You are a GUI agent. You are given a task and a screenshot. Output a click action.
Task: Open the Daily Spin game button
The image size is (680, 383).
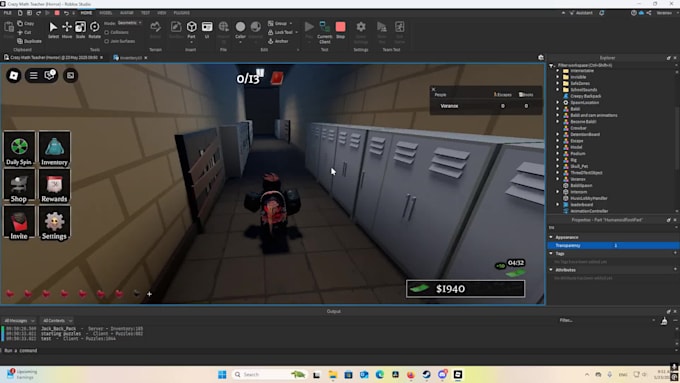pos(19,149)
